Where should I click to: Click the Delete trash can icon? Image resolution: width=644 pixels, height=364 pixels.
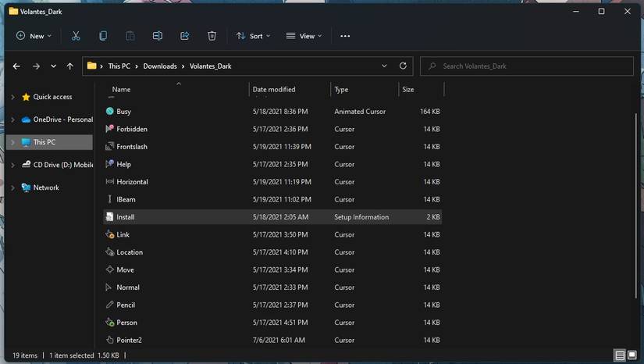coord(212,36)
